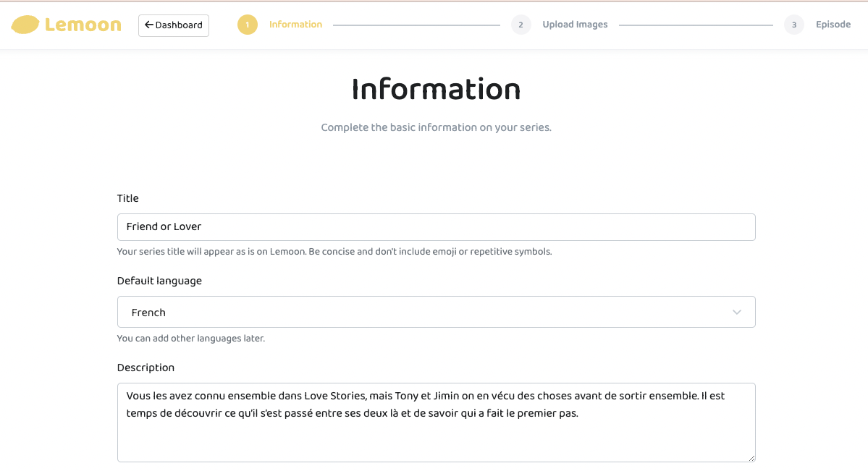This screenshot has height=471, width=868.
Task: Jump to the Episode step
Action: (833, 25)
